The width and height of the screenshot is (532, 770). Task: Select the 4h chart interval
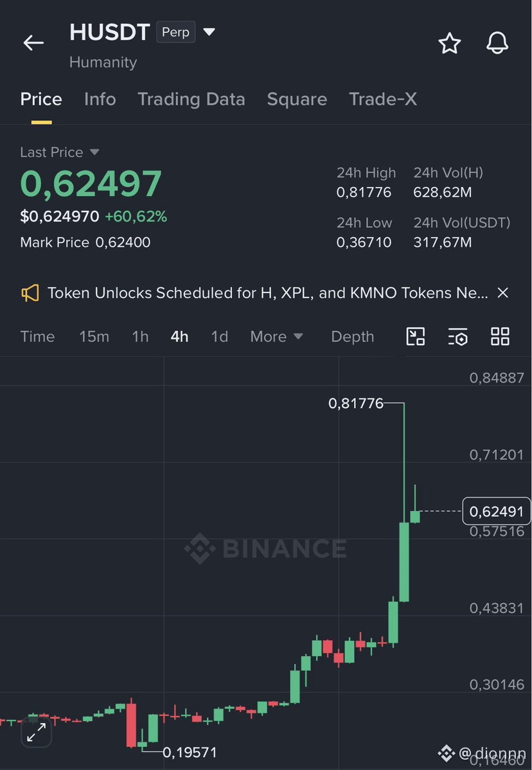(179, 337)
